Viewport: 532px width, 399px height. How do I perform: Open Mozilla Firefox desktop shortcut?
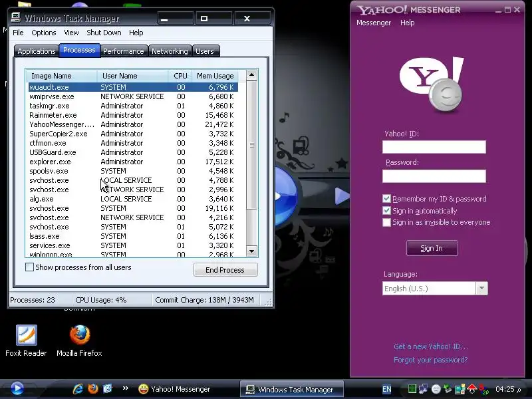[x=79, y=341]
